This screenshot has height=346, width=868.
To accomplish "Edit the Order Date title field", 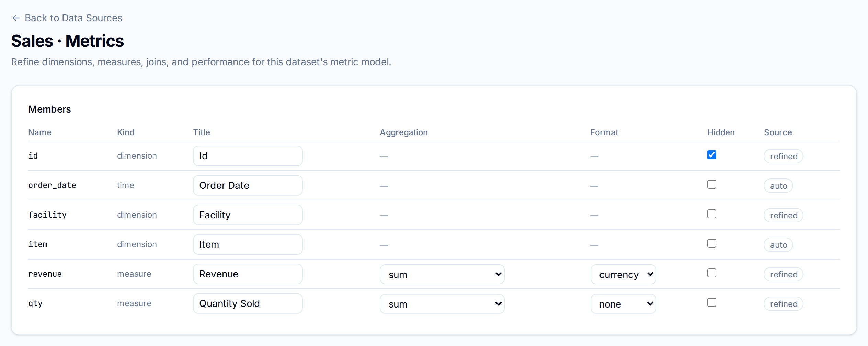I will (x=248, y=185).
